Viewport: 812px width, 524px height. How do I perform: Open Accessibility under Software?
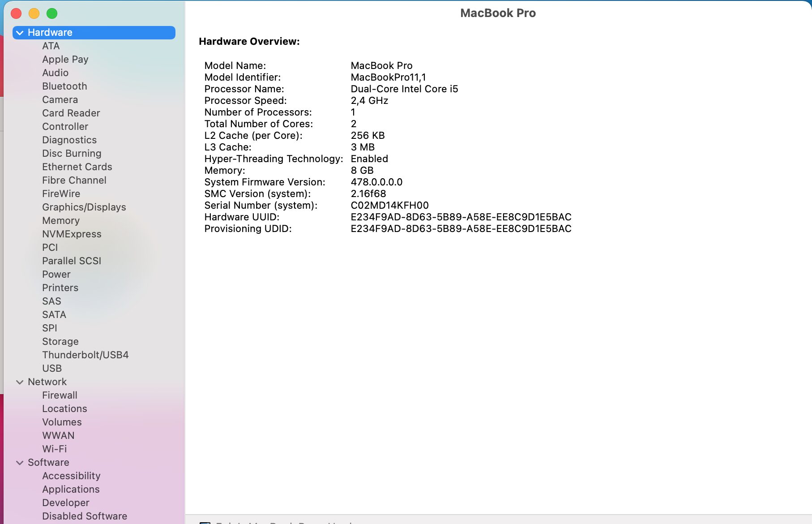pos(71,476)
